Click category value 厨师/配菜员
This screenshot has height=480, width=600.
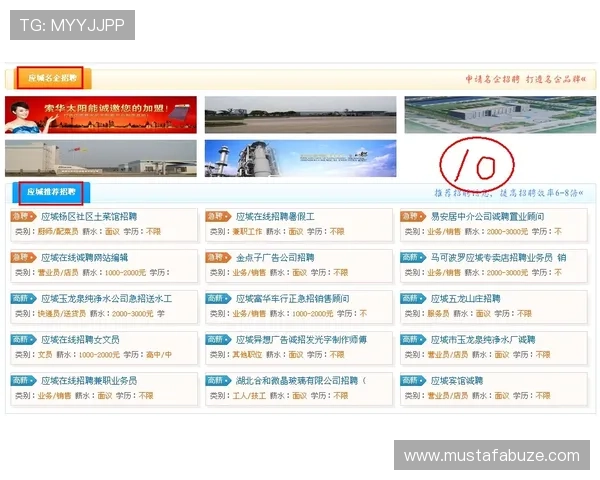pyautogui.click(x=58, y=232)
